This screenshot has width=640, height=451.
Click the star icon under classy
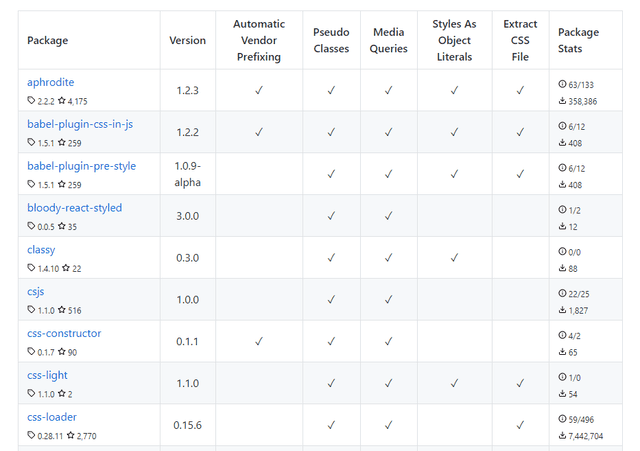(66, 268)
